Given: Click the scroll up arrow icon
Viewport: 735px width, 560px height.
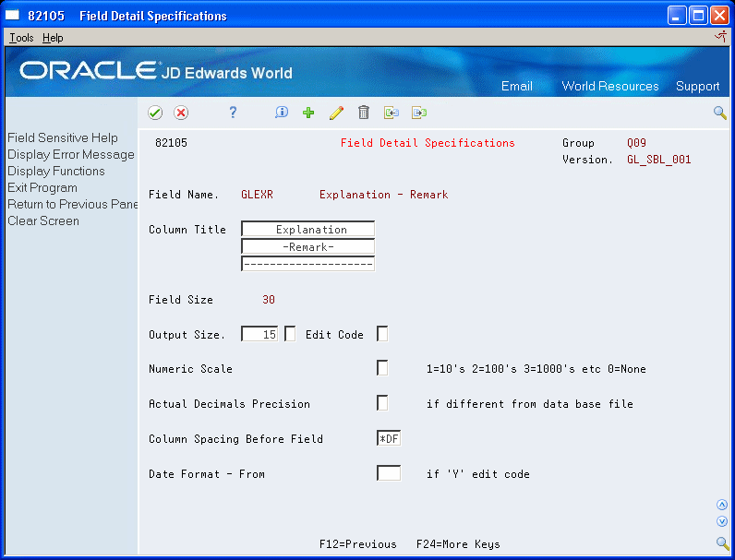Looking at the screenshot, I should click(722, 505).
